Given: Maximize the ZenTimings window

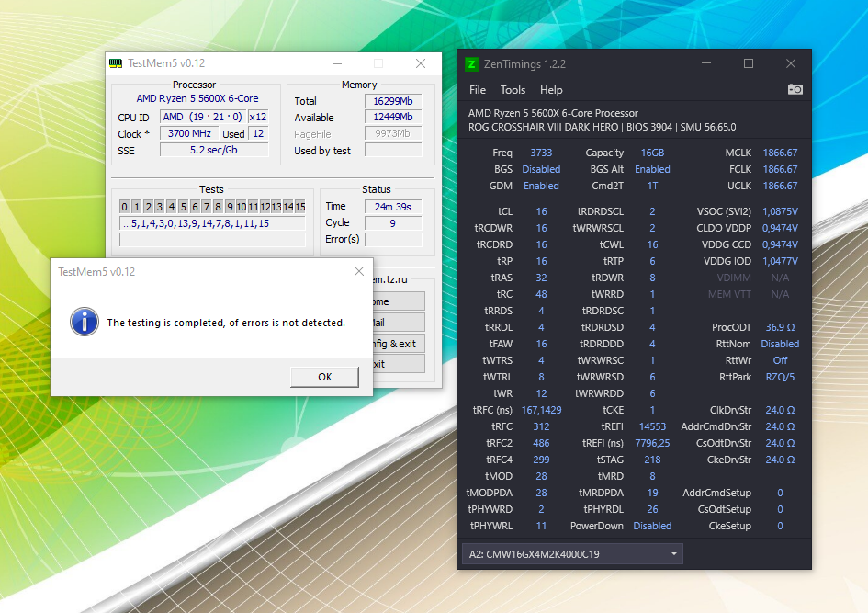Looking at the screenshot, I should 749,63.
